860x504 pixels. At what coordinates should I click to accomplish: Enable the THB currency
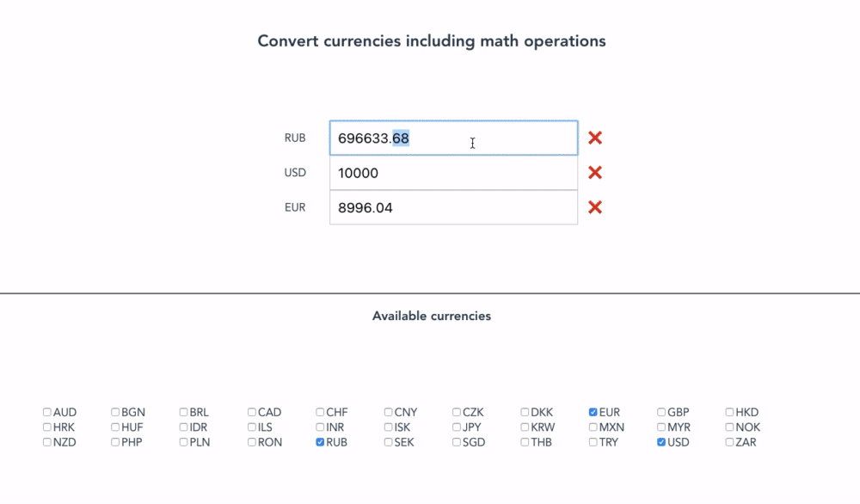(524, 442)
